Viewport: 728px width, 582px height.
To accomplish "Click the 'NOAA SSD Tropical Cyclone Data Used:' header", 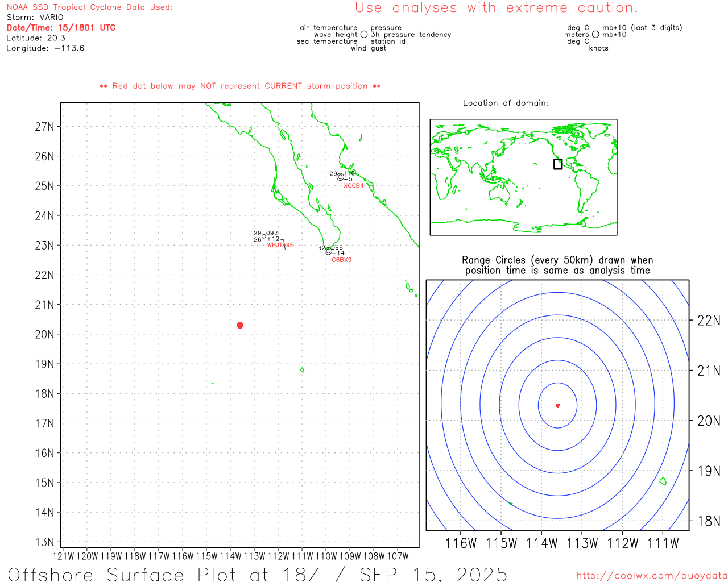I will pyautogui.click(x=89, y=7).
